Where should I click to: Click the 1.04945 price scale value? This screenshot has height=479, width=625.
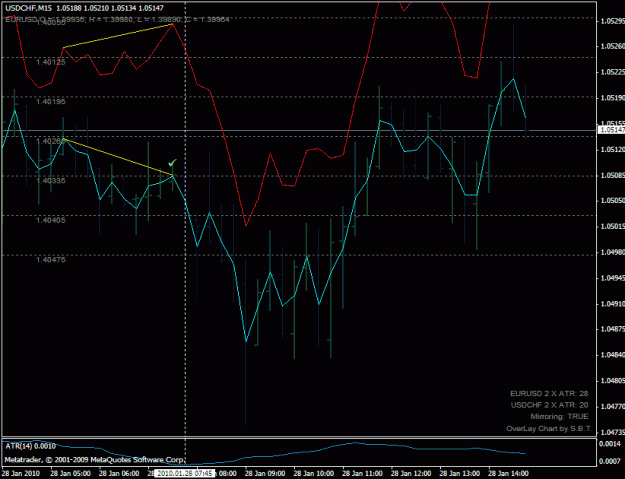click(x=612, y=278)
